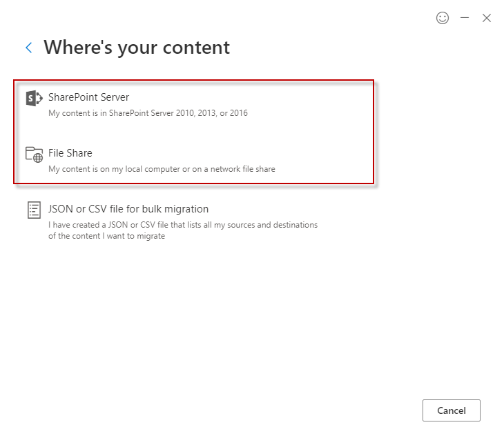Click the 'of the content I want to migrate' line
Screen dimensions: 504x427
(106, 236)
